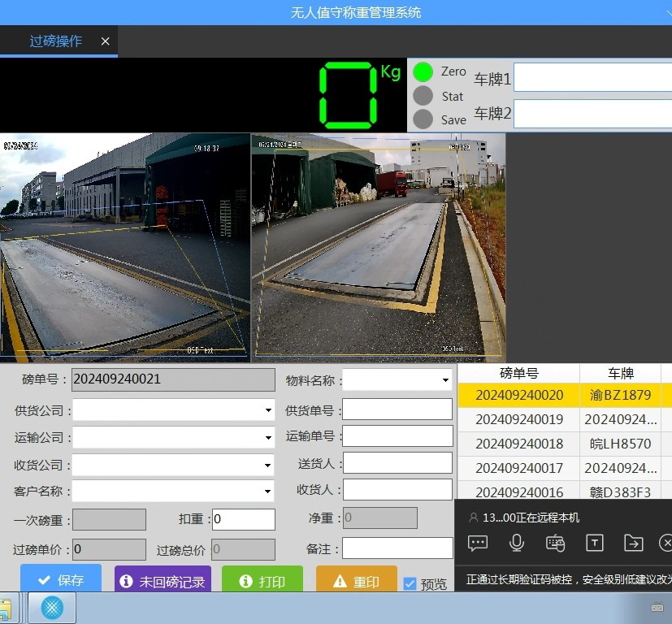672x624 pixels.
Task: Toggle the 预览 preview checkbox
Action: 410,583
